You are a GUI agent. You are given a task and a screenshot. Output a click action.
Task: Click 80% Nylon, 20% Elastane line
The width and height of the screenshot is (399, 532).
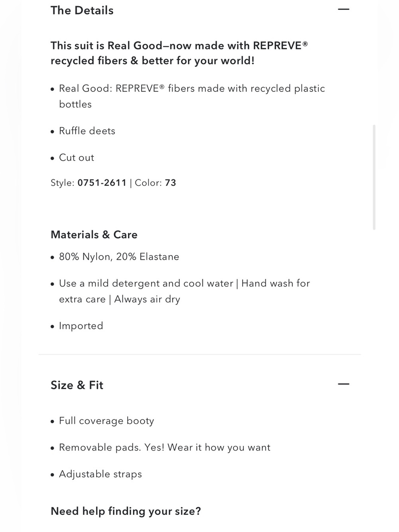(x=119, y=257)
